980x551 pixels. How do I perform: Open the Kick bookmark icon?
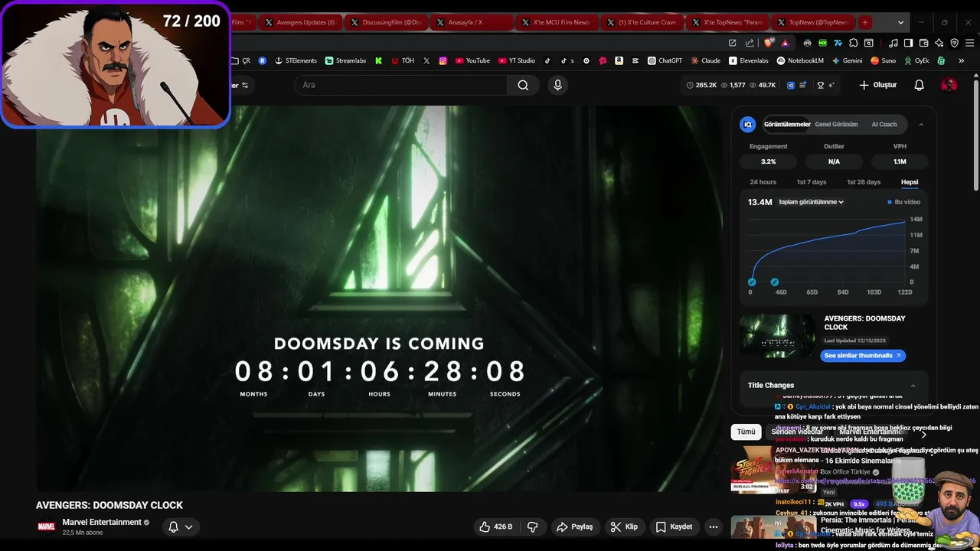tap(378, 60)
